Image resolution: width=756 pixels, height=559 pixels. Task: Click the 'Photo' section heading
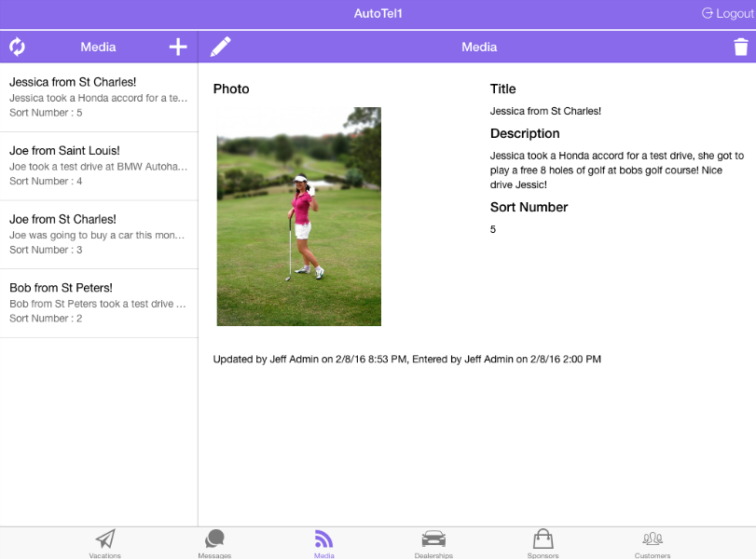click(231, 89)
